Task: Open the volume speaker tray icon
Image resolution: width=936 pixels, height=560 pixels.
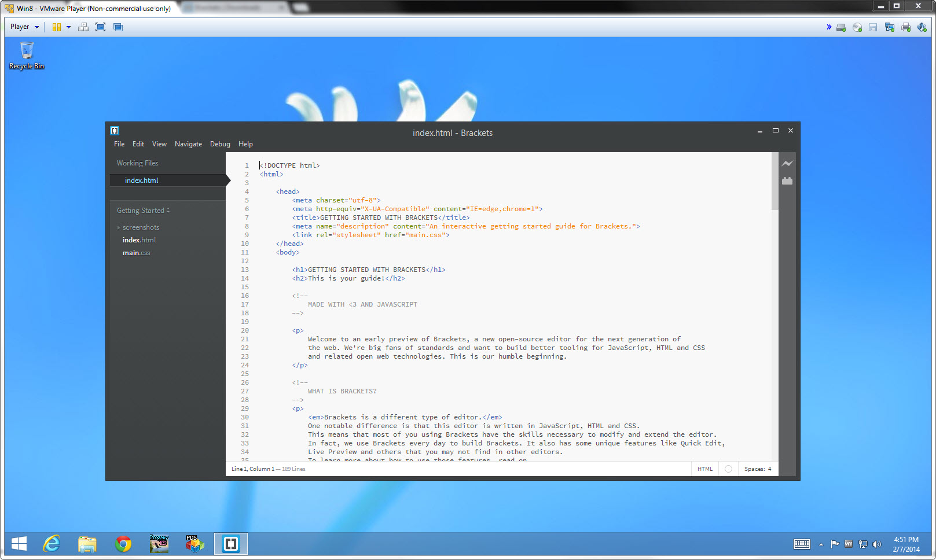Action: [x=877, y=544]
